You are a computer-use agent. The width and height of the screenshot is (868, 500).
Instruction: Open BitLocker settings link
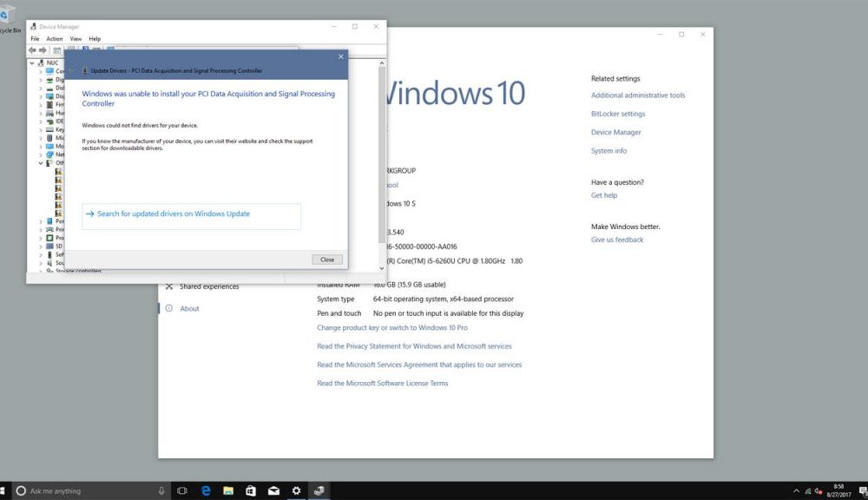click(x=618, y=114)
